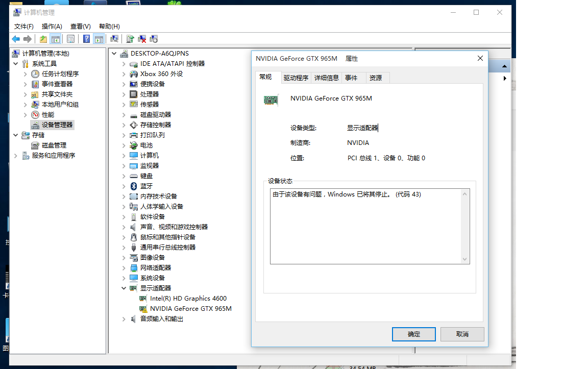Expand the 服务和应用程序 node
588x369 pixels.
(x=16, y=155)
